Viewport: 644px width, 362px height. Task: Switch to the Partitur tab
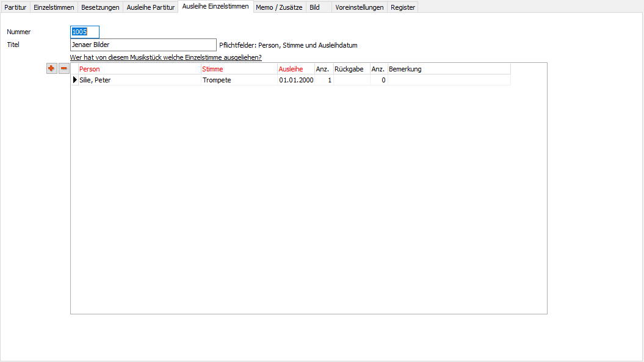tap(15, 7)
